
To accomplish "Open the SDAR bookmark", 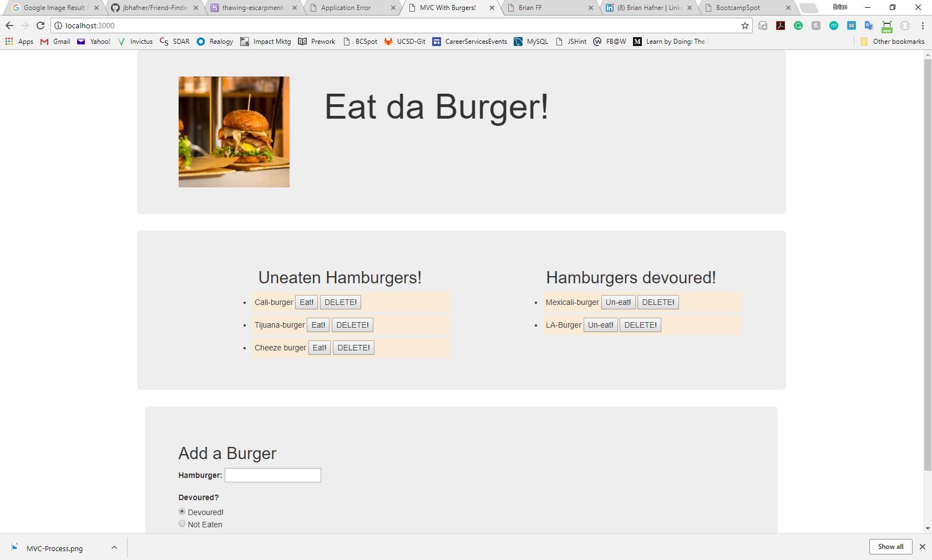I will tap(175, 42).
